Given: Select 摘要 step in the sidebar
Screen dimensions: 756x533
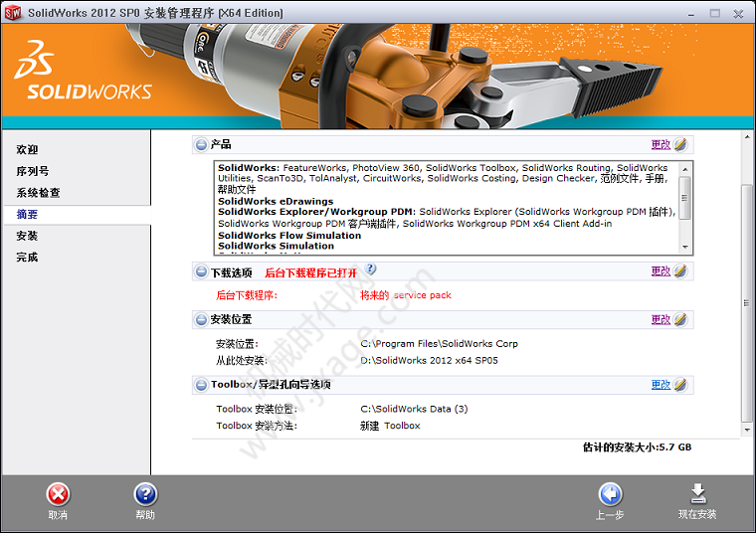Looking at the screenshot, I should [27, 215].
